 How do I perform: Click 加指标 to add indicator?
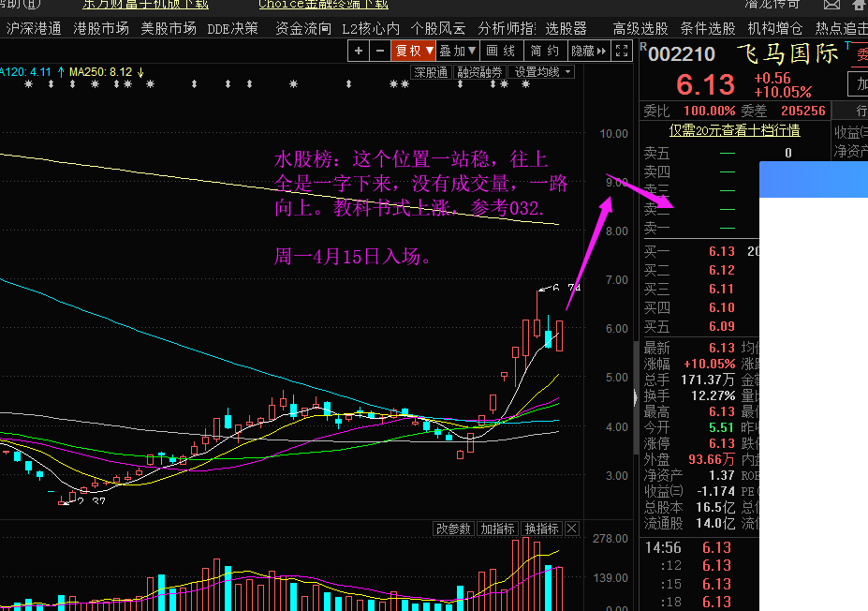[497, 529]
